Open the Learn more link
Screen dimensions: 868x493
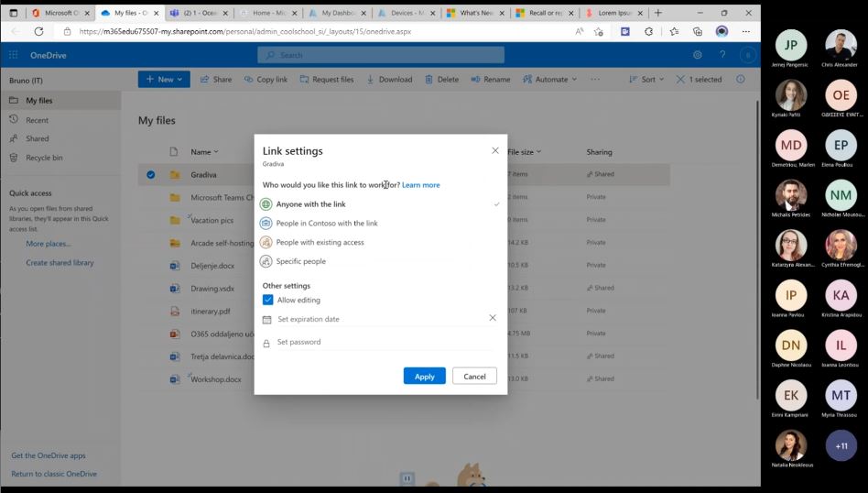420,185
